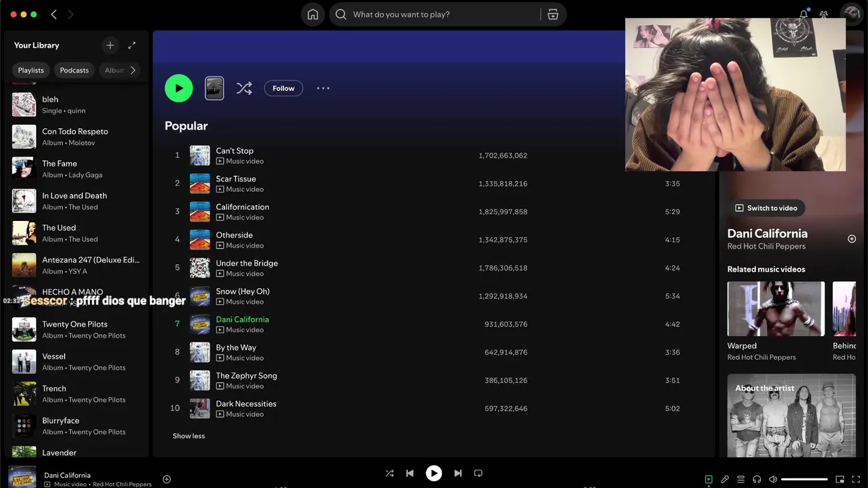The height and width of the screenshot is (488, 868).
Task: Add to Liked Songs in bottom bar
Action: [x=167, y=479]
